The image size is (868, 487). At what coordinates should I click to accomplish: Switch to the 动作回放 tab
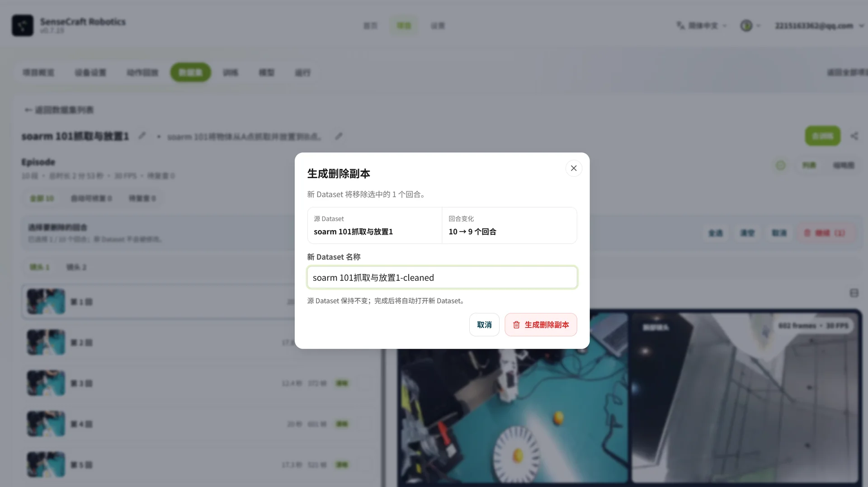coord(142,72)
